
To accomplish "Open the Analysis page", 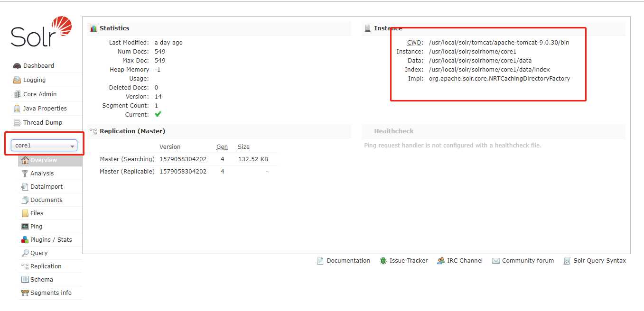I will [42, 174].
